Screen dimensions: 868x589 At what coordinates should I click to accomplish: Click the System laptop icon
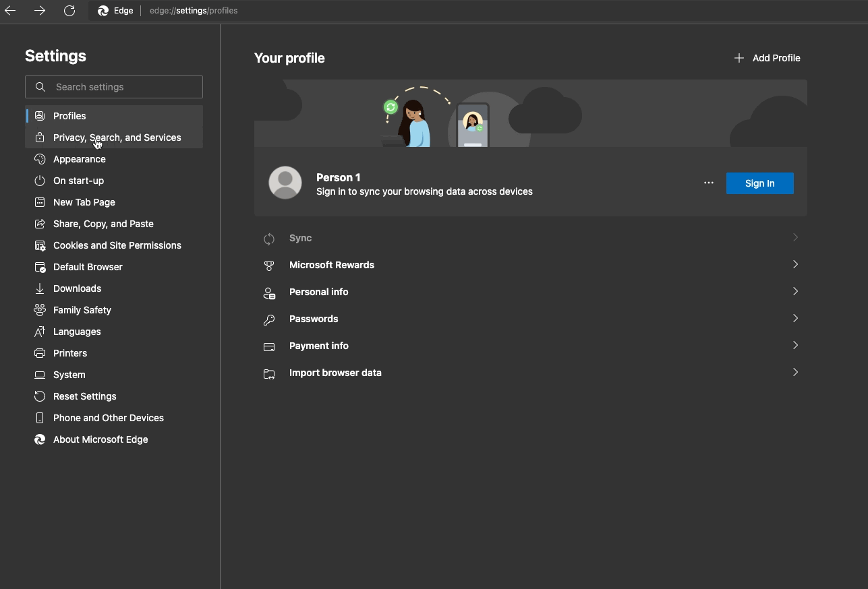(x=40, y=375)
